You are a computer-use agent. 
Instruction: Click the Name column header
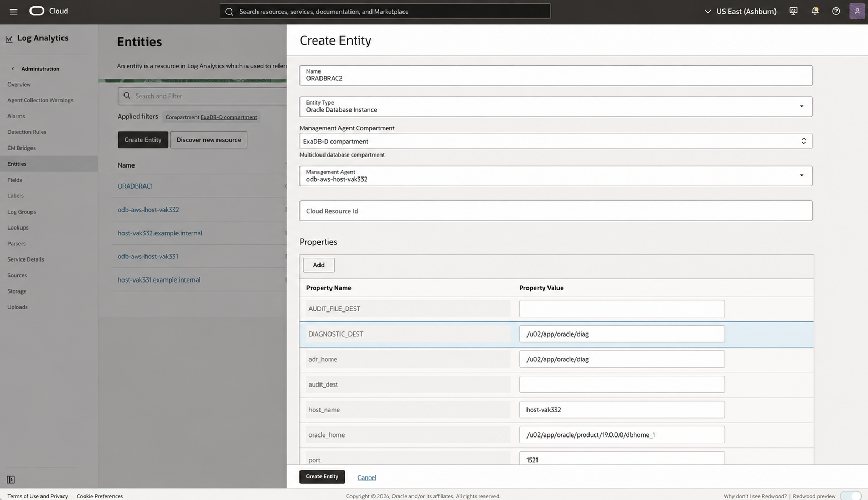click(x=126, y=165)
